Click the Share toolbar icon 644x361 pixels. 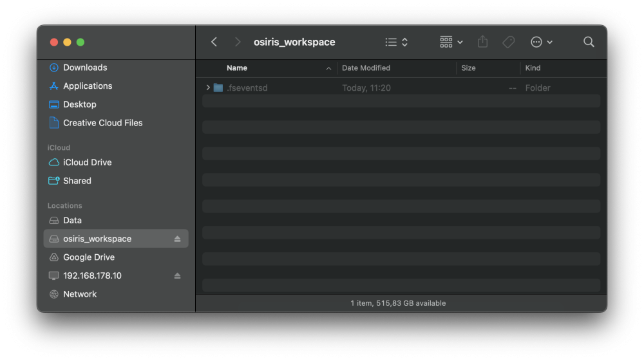[483, 42]
